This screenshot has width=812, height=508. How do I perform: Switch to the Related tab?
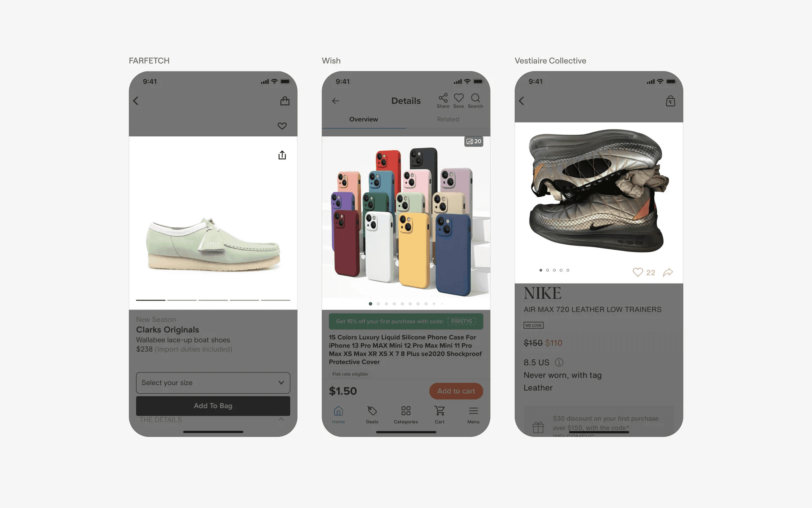tap(448, 119)
